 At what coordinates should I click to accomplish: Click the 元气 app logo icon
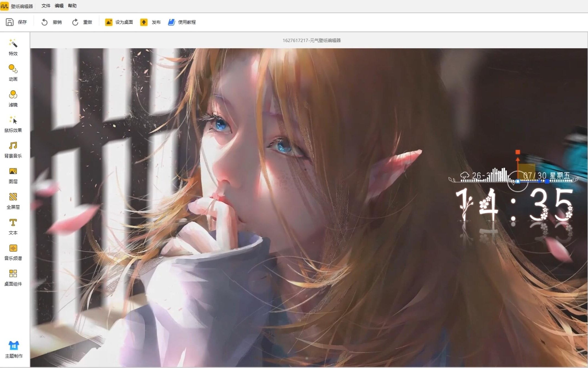(4, 6)
